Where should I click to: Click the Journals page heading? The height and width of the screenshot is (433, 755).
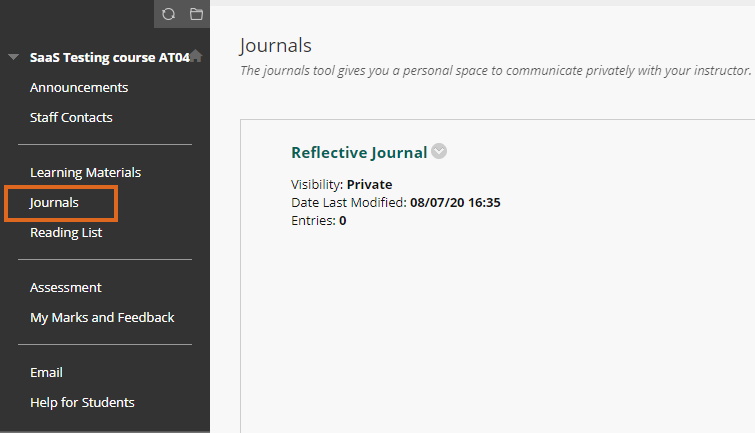(x=275, y=46)
